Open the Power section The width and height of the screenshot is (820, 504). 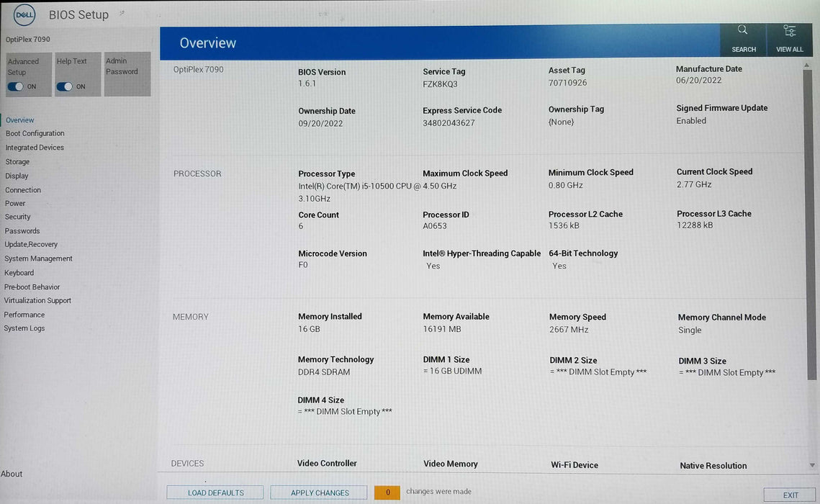tap(15, 203)
